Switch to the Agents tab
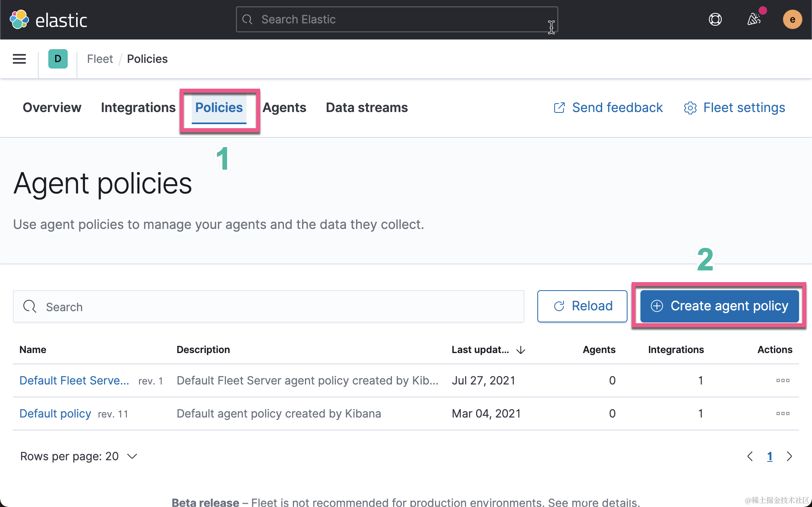 (x=284, y=108)
